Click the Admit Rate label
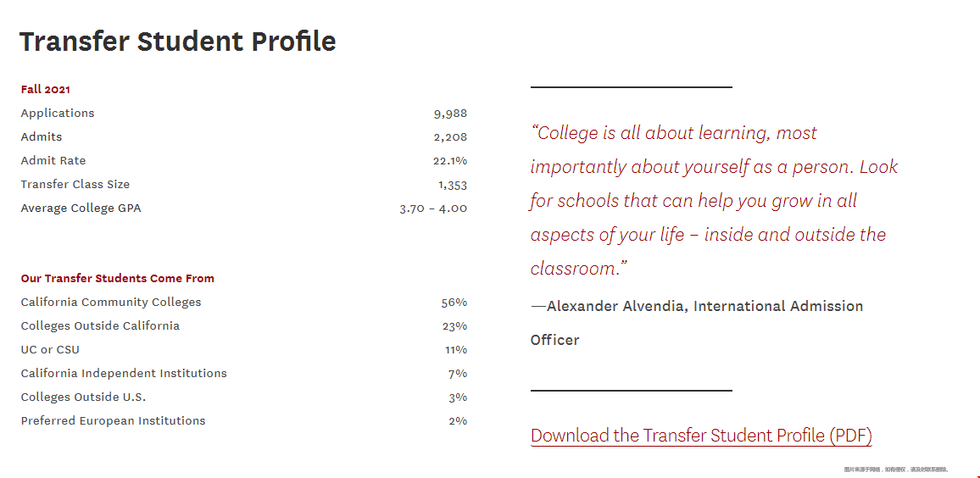The image size is (980, 478). pyautogui.click(x=53, y=160)
